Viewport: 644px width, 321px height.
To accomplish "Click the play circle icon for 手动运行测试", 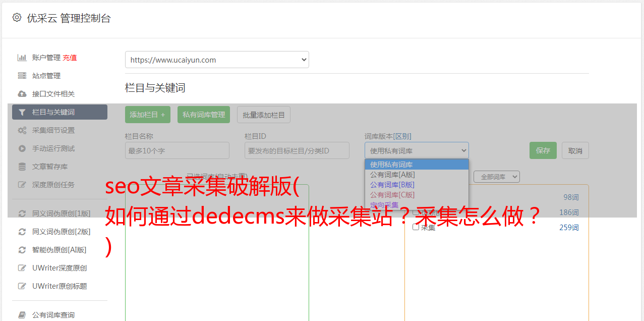I will pyautogui.click(x=22, y=148).
